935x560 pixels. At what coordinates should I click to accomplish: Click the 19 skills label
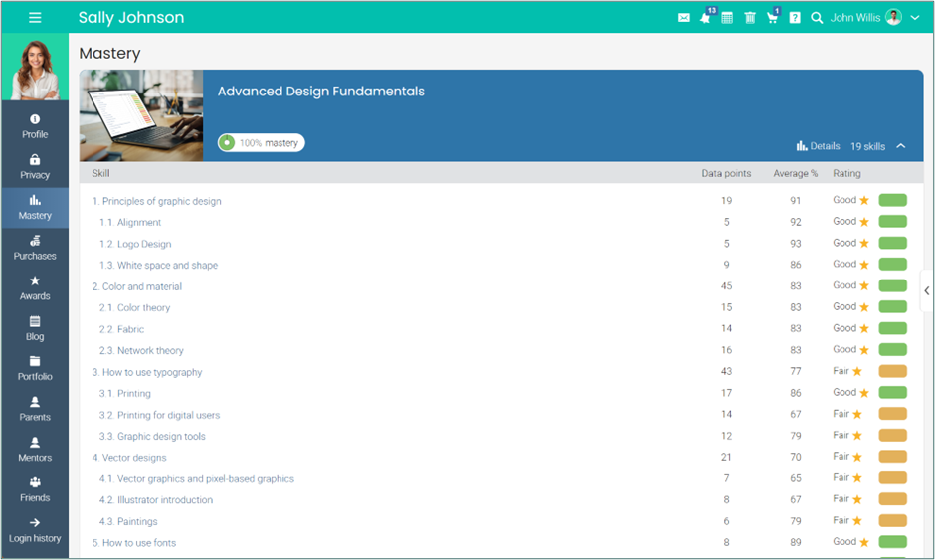coord(867,146)
